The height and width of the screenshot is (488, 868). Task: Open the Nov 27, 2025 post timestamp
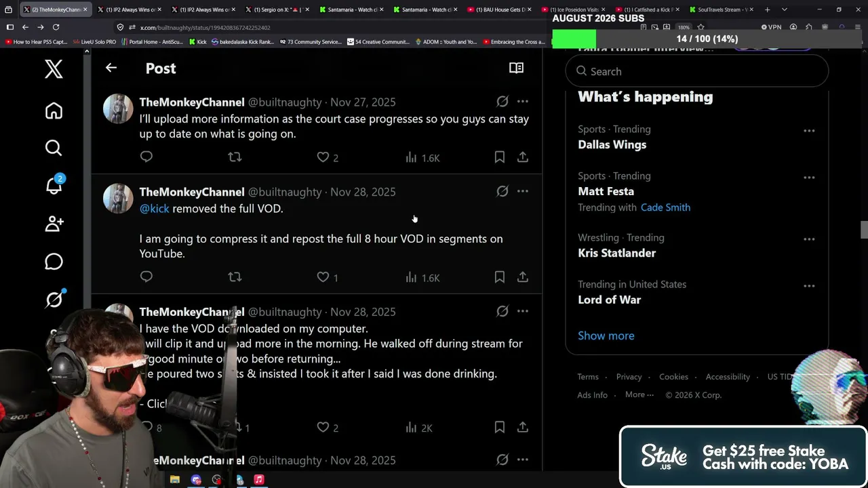point(363,102)
